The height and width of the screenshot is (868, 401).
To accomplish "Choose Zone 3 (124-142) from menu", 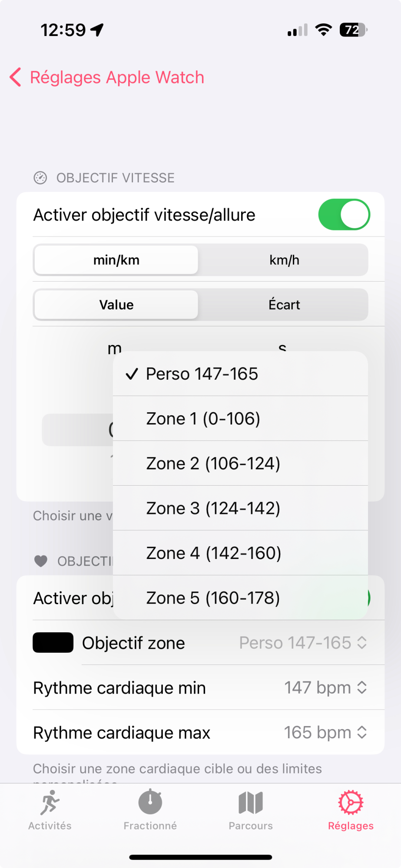I will (213, 508).
